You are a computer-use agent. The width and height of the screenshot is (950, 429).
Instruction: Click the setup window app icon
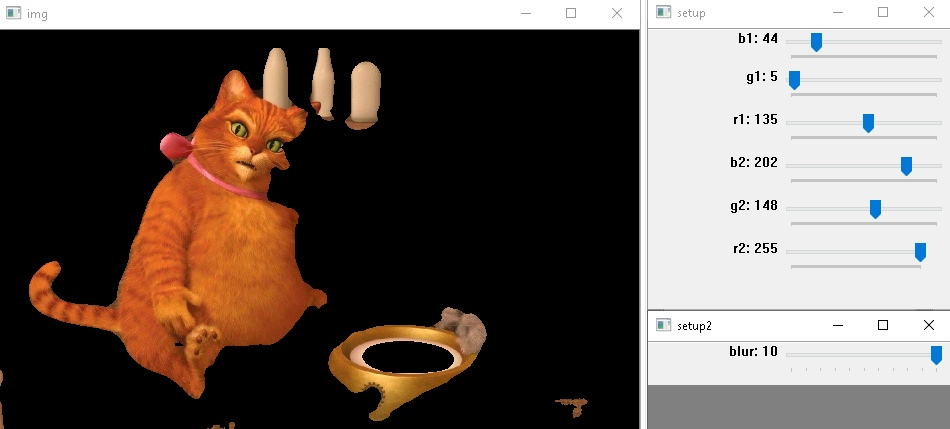coord(663,12)
